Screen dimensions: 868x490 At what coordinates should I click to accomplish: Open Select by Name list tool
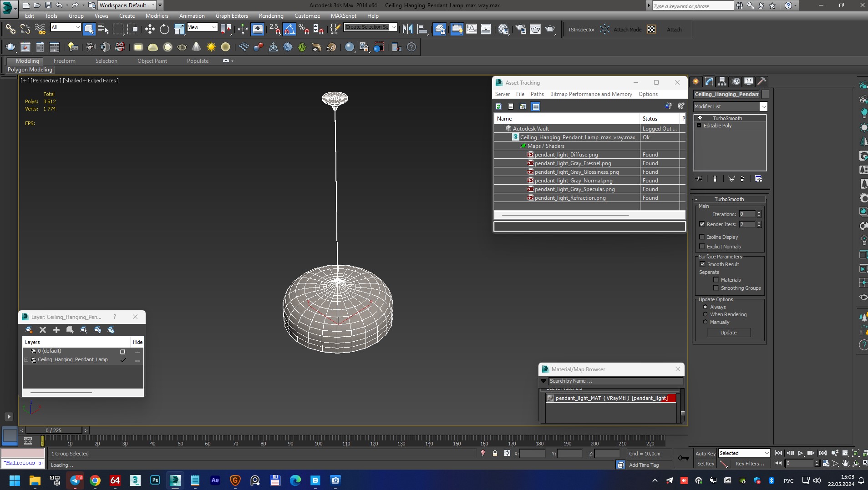point(103,29)
